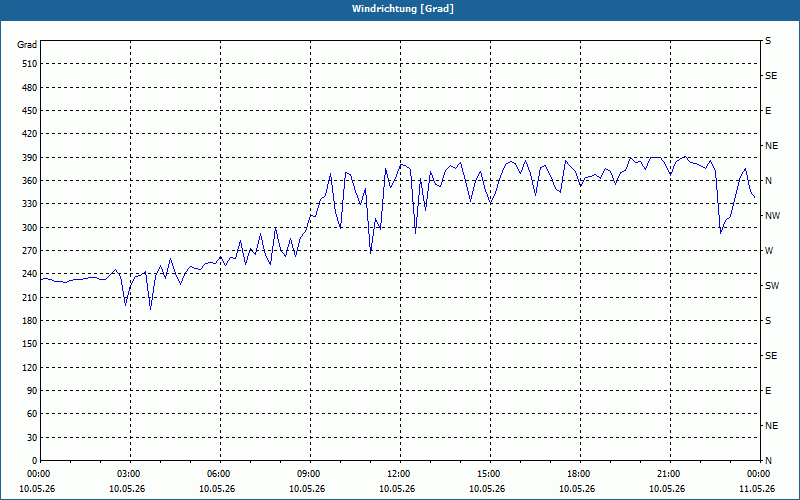Screen dimensions: 800x500
Task: Select the 480 tick value on the left axis
Action: click(x=30, y=87)
